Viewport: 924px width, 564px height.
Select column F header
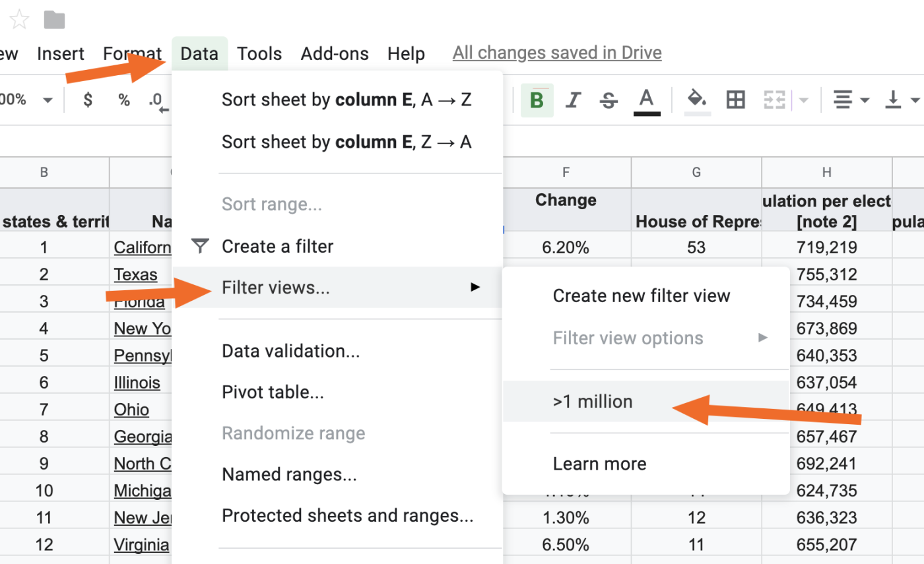(x=566, y=173)
